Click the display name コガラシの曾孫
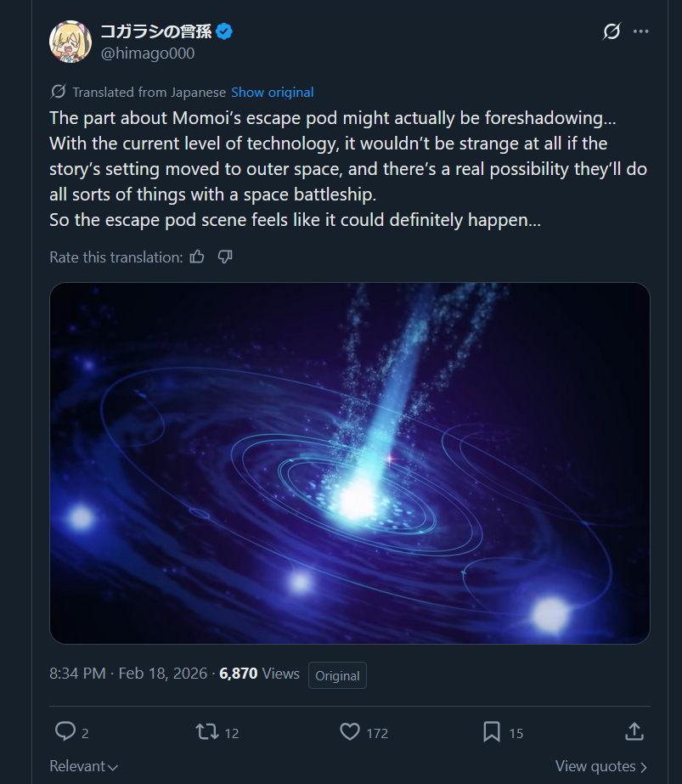This screenshot has width=682, height=784. tap(156, 31)
